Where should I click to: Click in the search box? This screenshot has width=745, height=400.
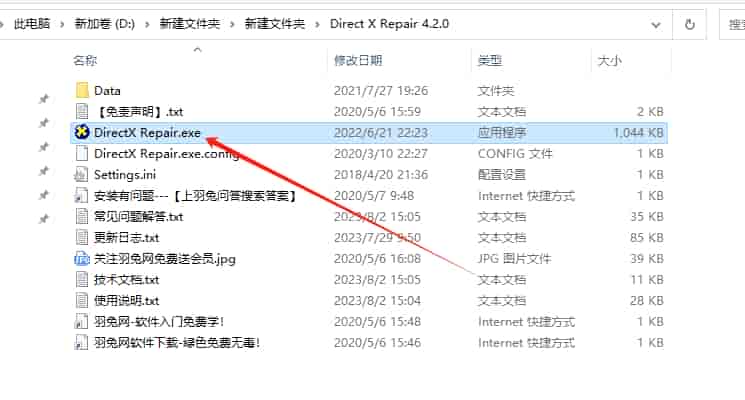click(x=732, y=24)
